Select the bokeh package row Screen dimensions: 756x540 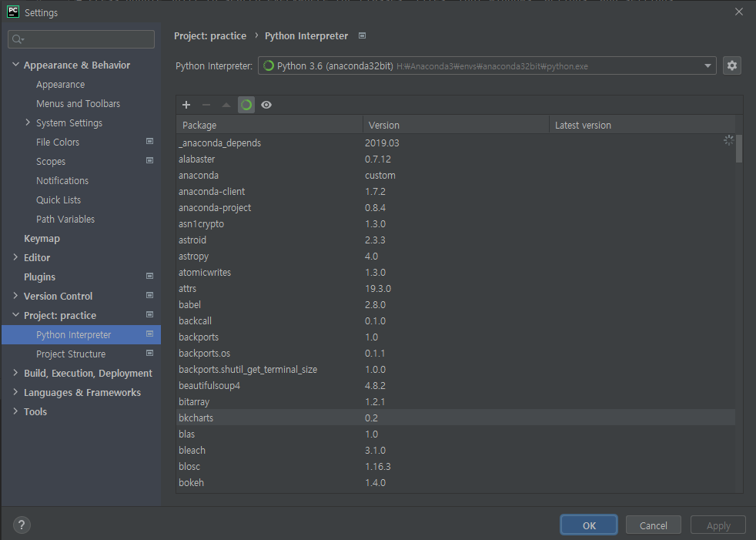(456, 482)
